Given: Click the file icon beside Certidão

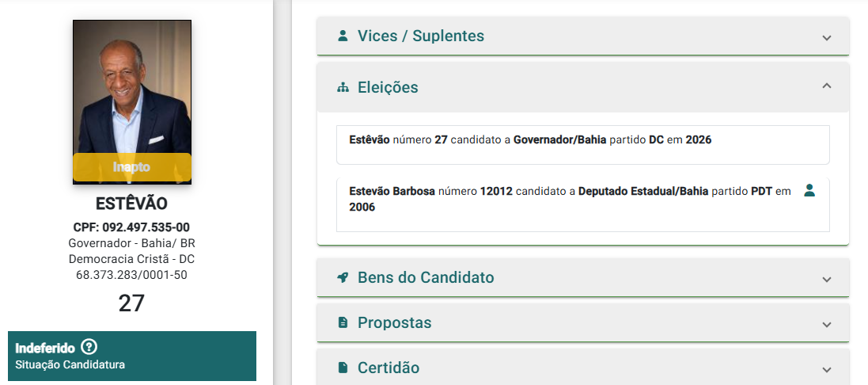Looking at the screenshot, I should [343, 368].
